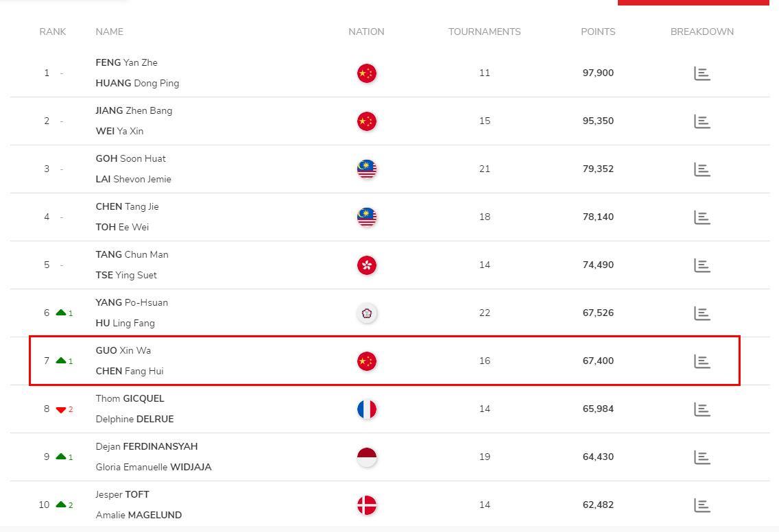This screenshot has width=779, height=532.
Task: Open breakdown chart for Jiang Zhen Bang pair
Action: (x=702, y=122)
